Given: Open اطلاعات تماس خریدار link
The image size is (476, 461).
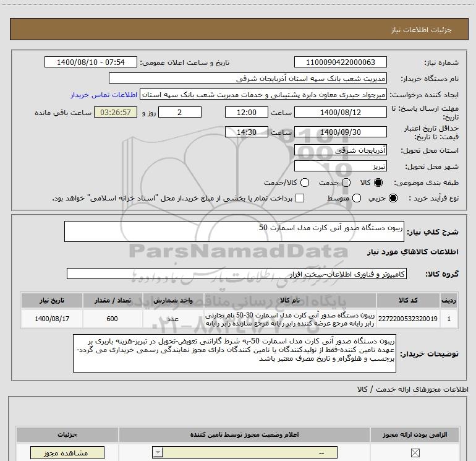Looking at the screenshot, I should point(104,95).
